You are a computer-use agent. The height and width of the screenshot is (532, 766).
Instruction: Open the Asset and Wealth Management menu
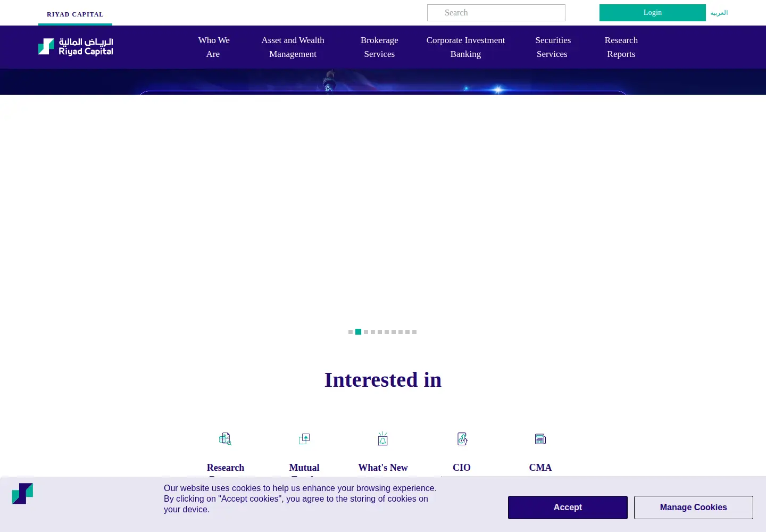click(293, 47)
